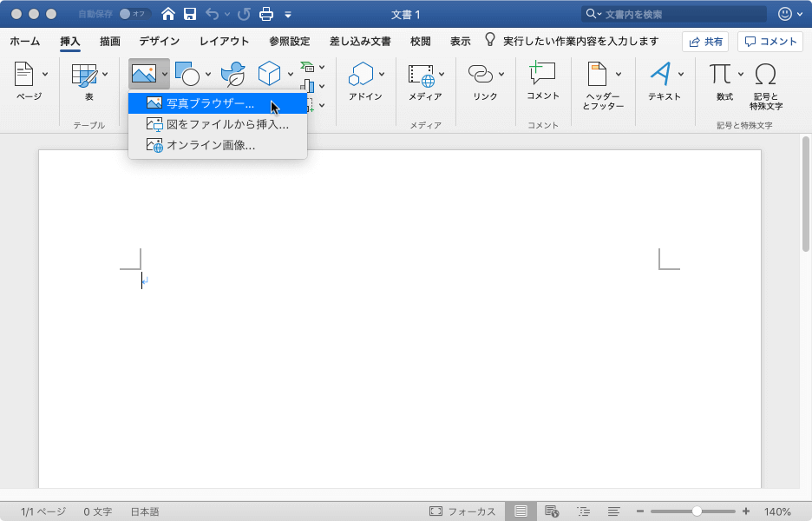Select Outline view icon

[584, 511]
